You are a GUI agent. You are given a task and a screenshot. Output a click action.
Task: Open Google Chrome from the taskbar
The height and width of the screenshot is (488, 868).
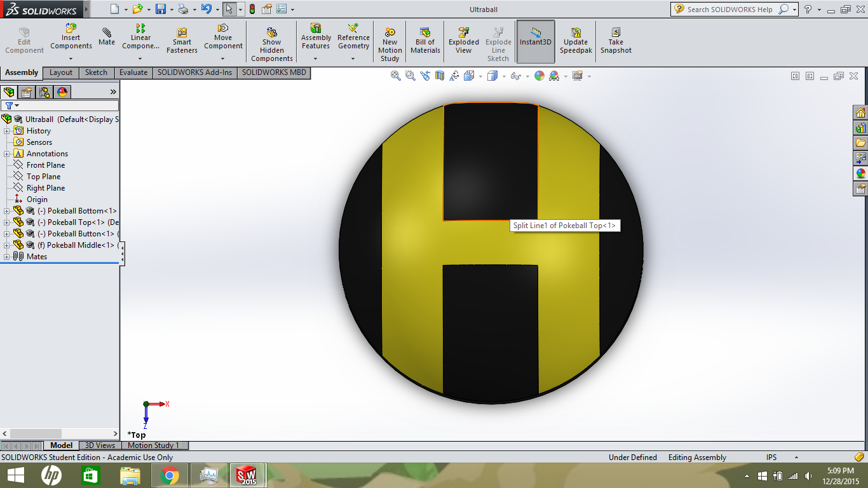coord(170,475)
